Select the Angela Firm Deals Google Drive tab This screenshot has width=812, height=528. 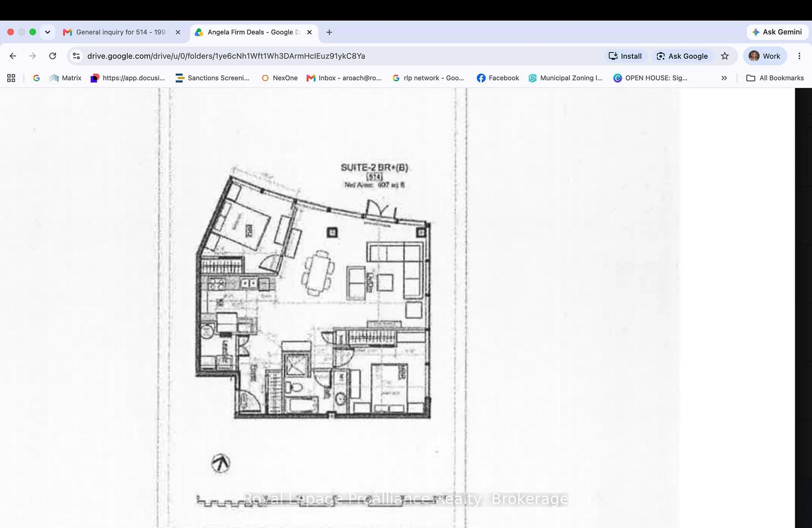[x=254, y=32]
